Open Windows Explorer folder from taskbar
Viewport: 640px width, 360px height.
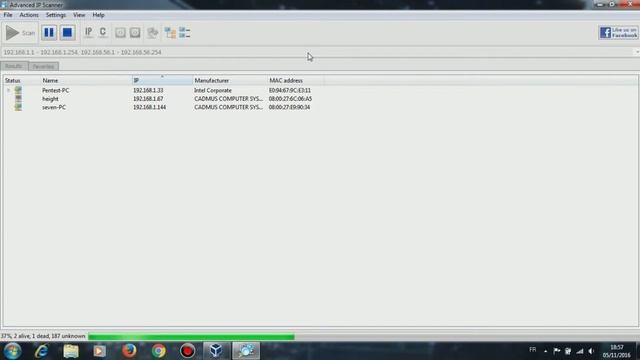71,351
